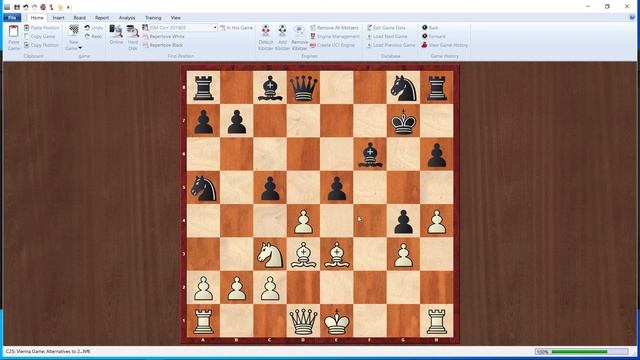
Task: Click Undo in the Game group
Action: pos(93,28)
